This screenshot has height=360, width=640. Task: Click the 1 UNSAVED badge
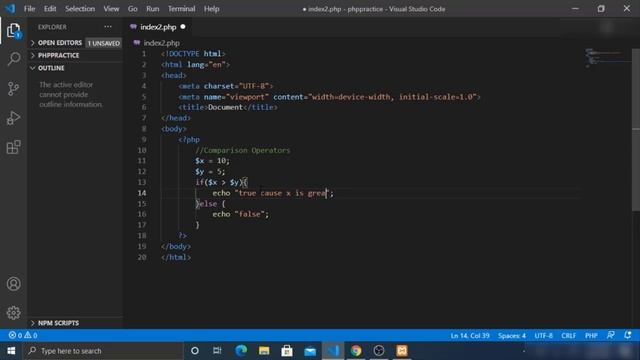pos(104,43)
